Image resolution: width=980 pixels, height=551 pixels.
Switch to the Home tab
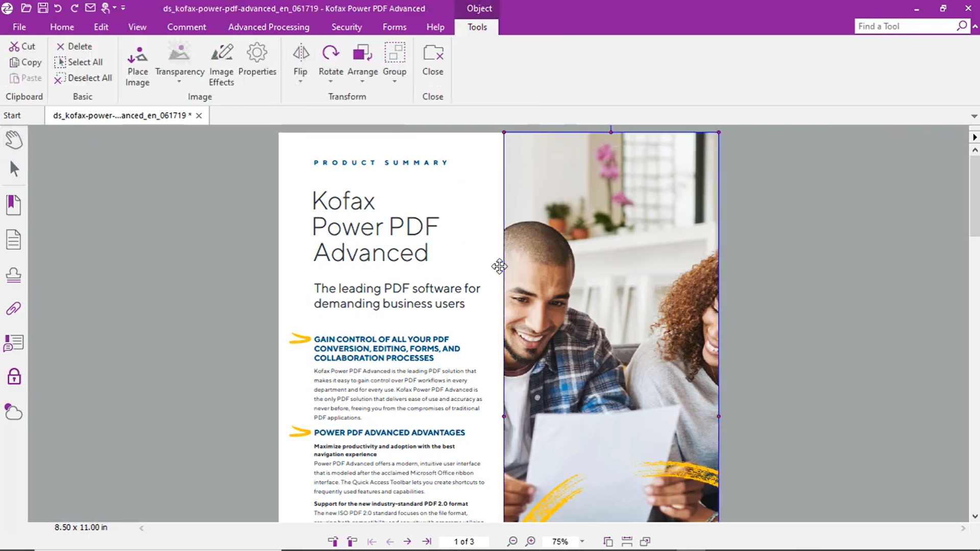coord(62,27)
